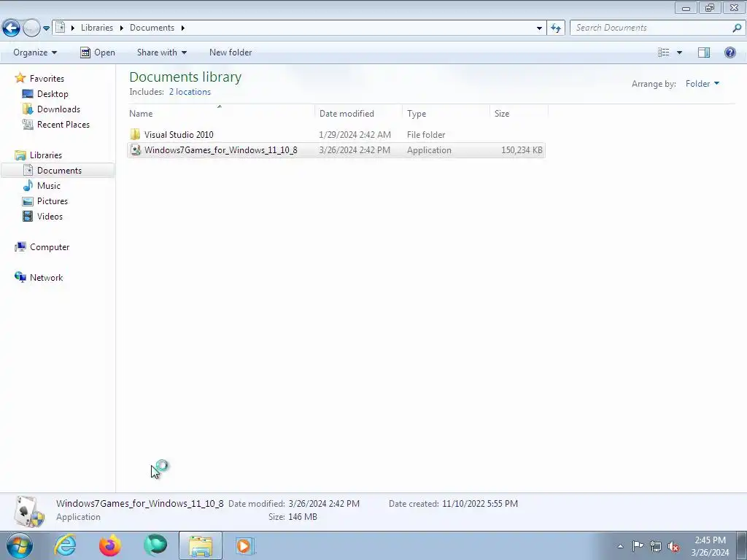Switch to Windows Explorer taskbar button
747x560 pixels.
click(x=201, y=545)
